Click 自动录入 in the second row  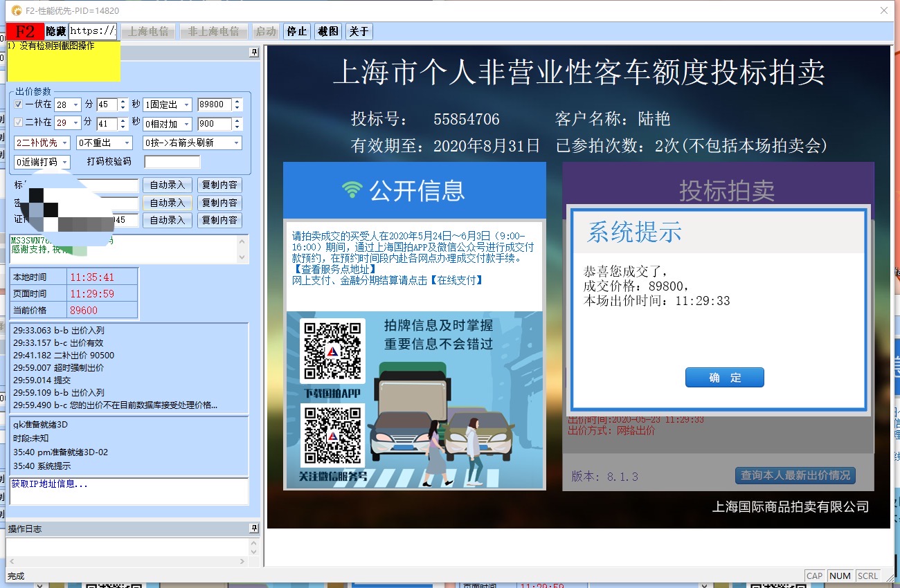[168, 203]
